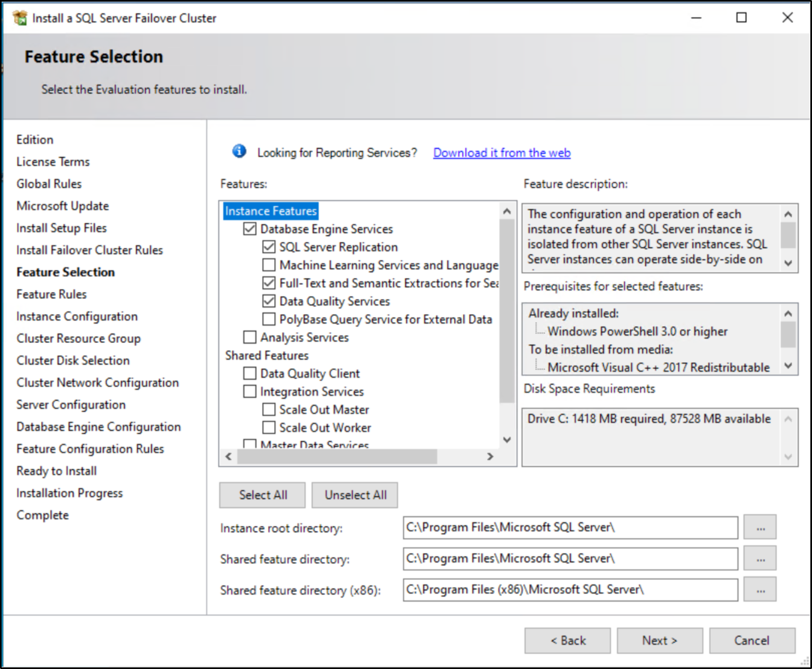Uncheck Full-Text and Semantic Extractions checkbox
The width and height of the screenshot is (812, 669).
pos(269,283)
